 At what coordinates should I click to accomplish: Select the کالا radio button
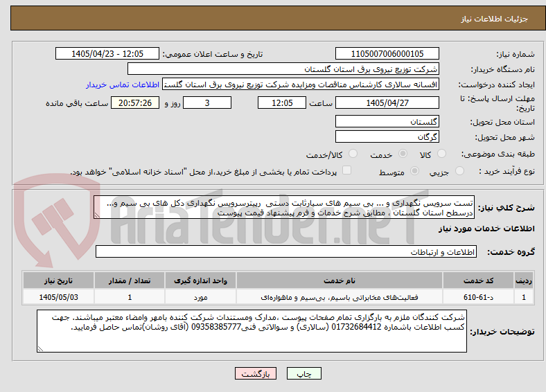(x=441, y=154)
